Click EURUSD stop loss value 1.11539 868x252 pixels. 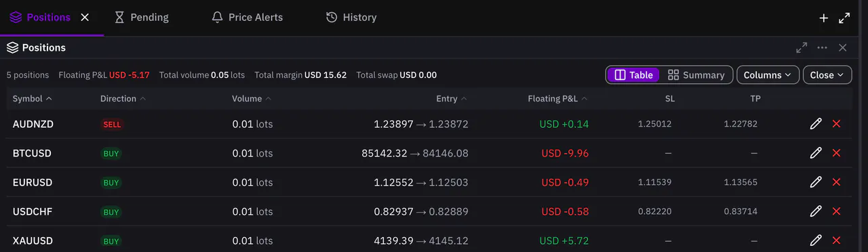click(654, 182)
